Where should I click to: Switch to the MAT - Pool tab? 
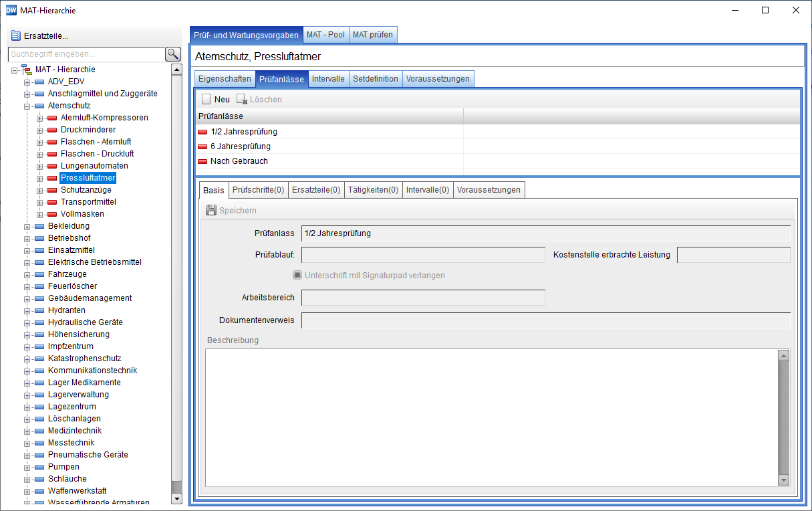325,35
